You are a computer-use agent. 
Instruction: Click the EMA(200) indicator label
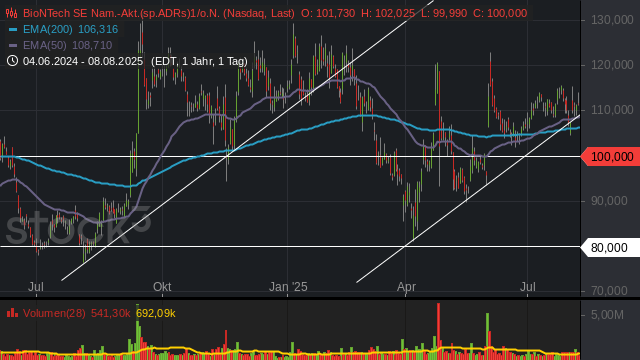(x=48, y=29)
